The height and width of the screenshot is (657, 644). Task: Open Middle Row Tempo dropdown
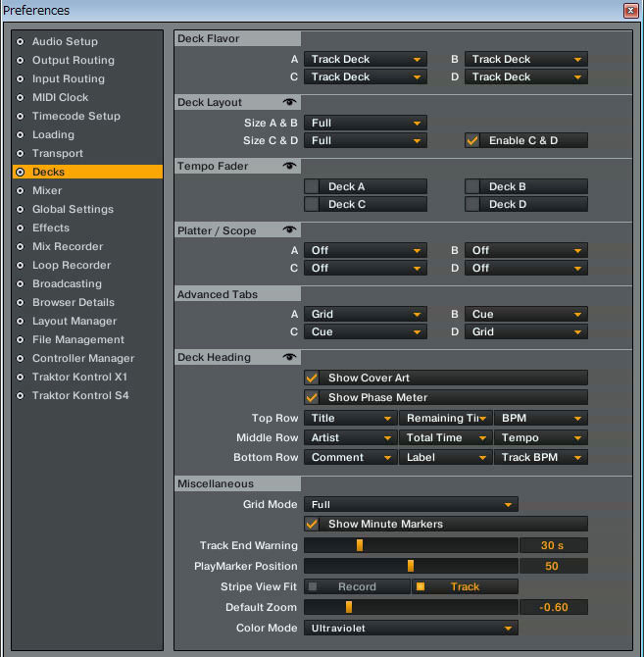541,437
